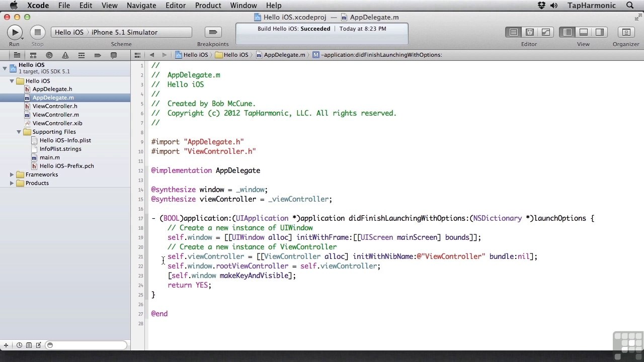Open the Xcode menu
Viewport: 644px width, 362px height.
pyautogui.click(x=38, y=6)
